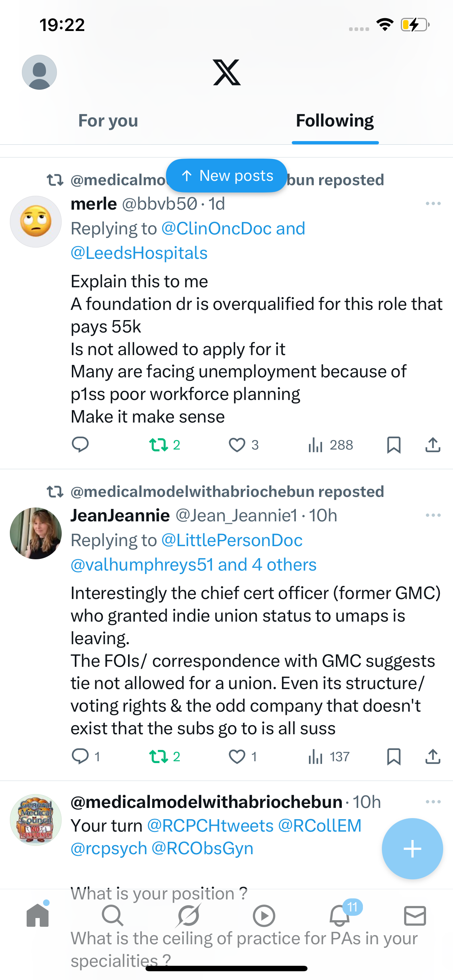Open more options on JeanJeannie's post

[433, 516]
